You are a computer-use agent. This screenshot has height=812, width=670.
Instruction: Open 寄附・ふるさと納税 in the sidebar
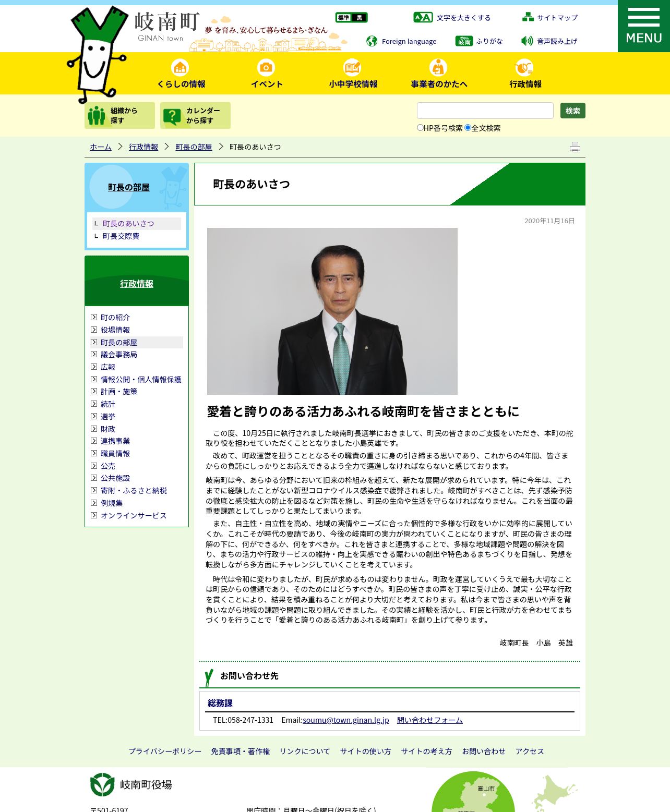point(134,490)
